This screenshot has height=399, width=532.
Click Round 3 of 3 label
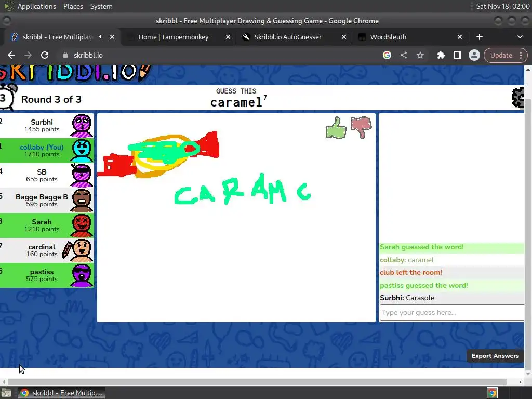point(51,99)
